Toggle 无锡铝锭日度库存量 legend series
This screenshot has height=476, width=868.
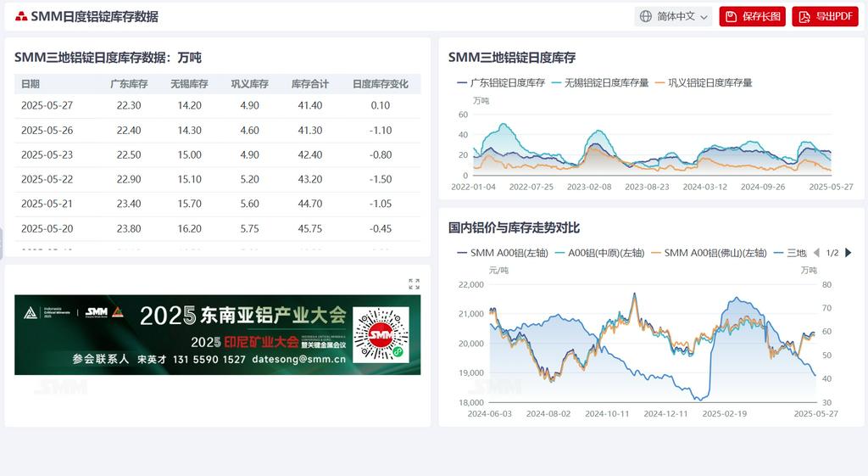coord(600,83)
